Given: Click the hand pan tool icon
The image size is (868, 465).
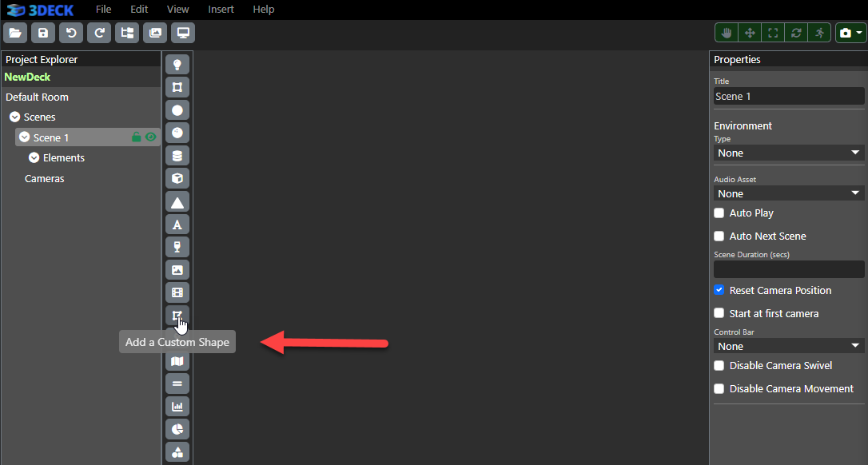Looking at the screenshot, I should pos(727,33).
